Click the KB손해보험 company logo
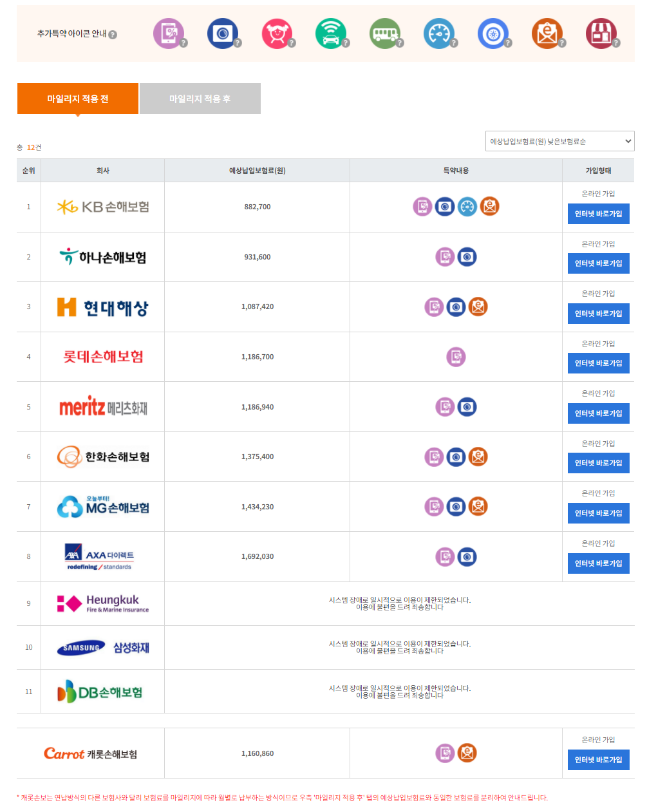 click(103, 207)
